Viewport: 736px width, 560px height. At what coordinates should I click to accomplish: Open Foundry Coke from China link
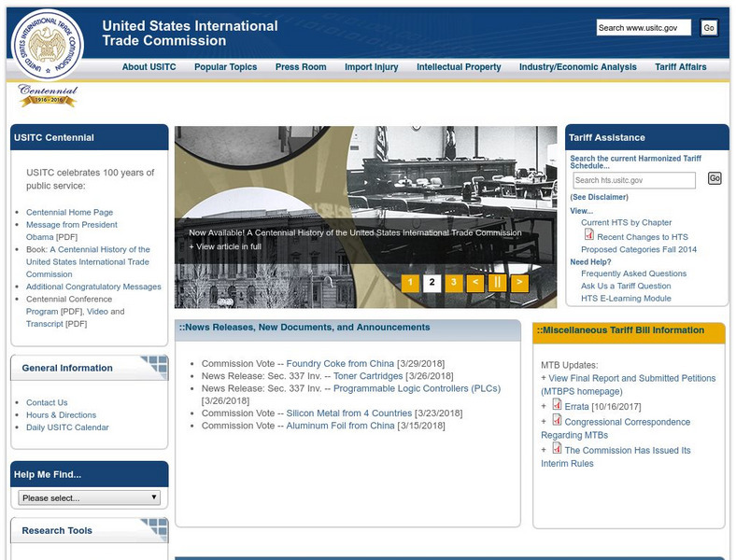click(x=340, y=363)
